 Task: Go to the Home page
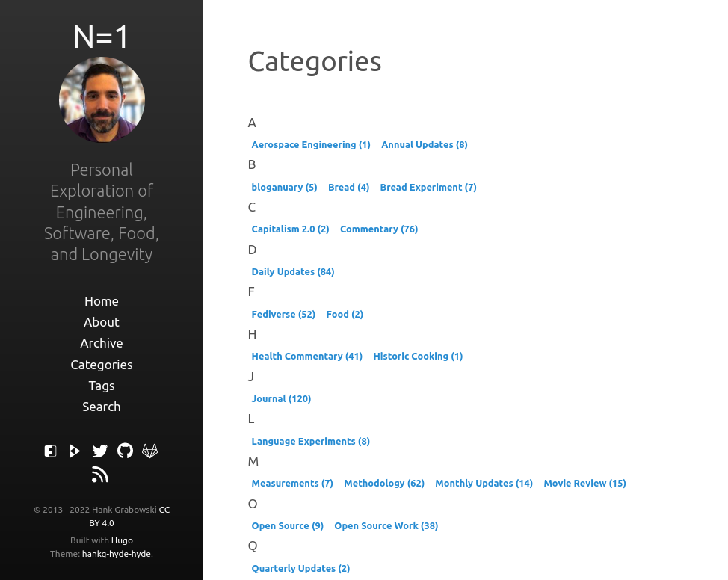coord(102,301)
